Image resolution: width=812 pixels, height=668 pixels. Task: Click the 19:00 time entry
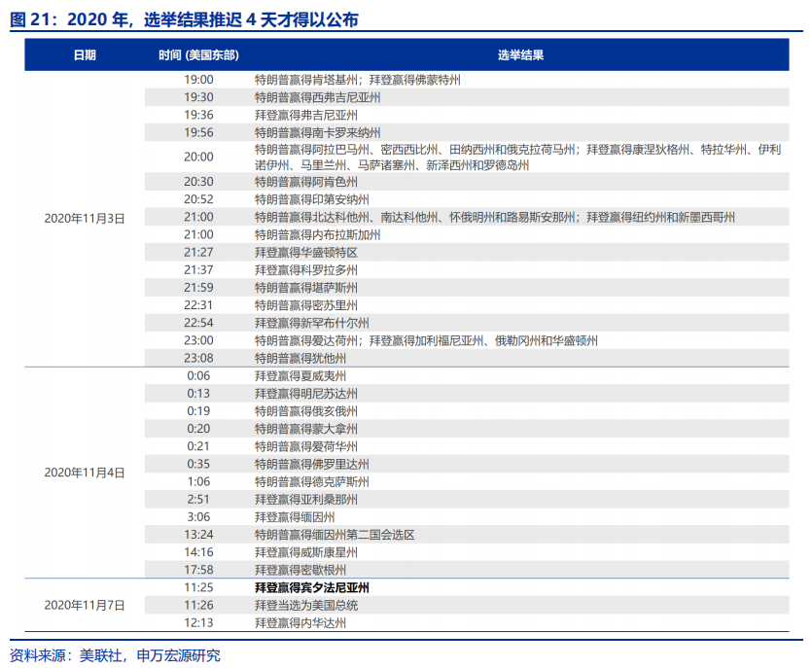(198, 79)
